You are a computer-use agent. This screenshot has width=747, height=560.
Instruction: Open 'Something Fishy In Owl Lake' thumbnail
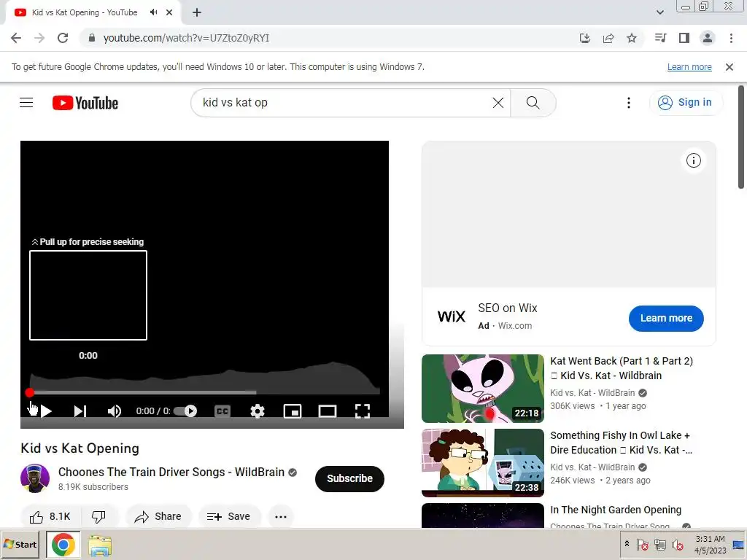483,463
